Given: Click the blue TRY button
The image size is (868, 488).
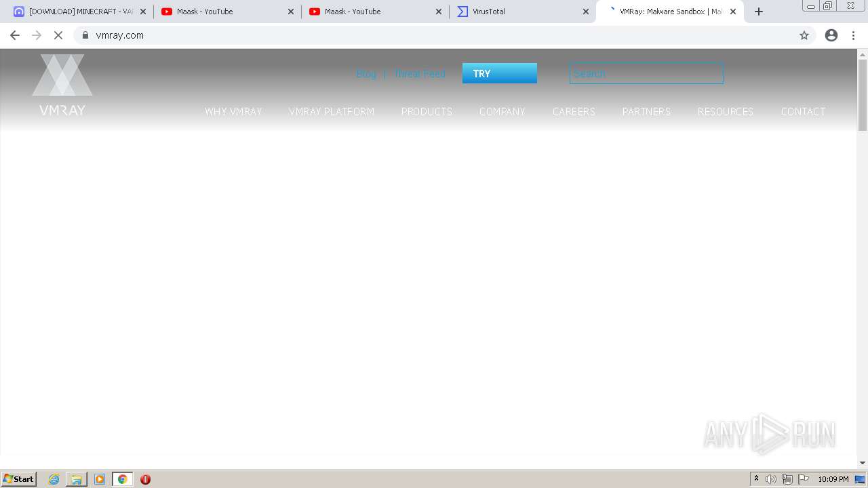Looking at the screenshot, I should click(500, 73).
